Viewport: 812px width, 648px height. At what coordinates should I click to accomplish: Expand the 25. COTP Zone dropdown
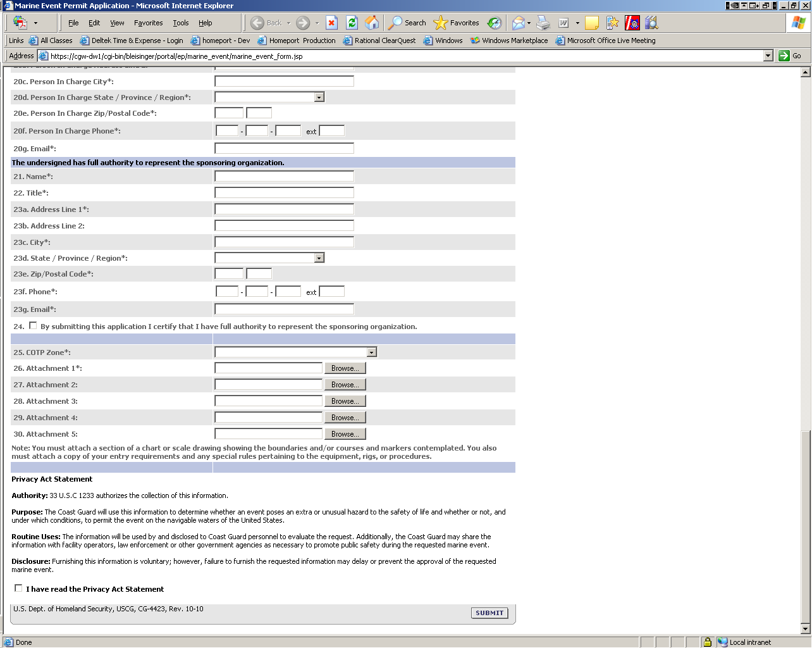coord(372,352)
